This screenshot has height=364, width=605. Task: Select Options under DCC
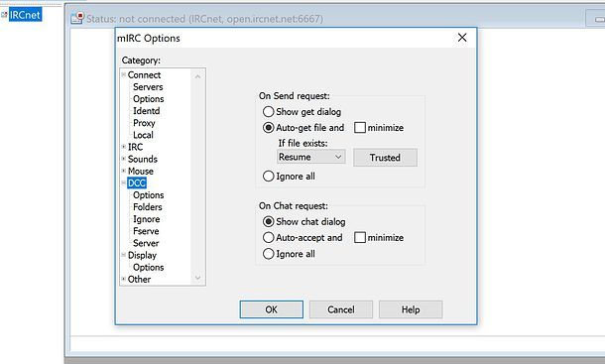click(x=148, y=195)
